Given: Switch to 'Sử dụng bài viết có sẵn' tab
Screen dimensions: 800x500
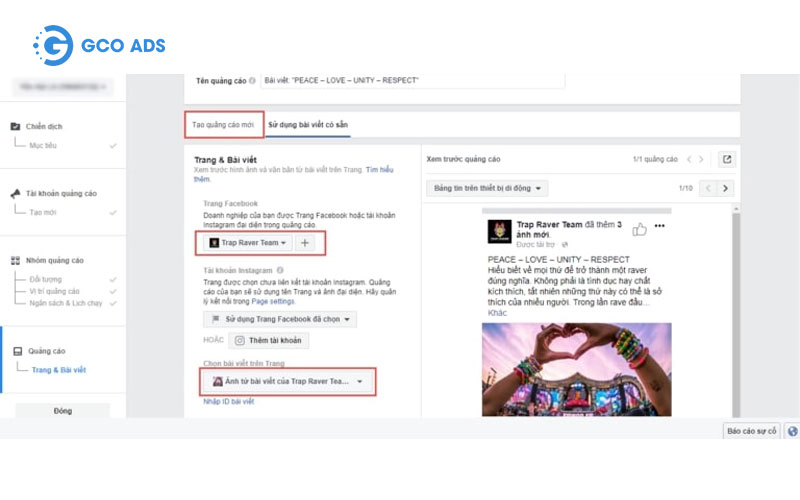Looking at the screenshot, I should [x=308, y=125].
